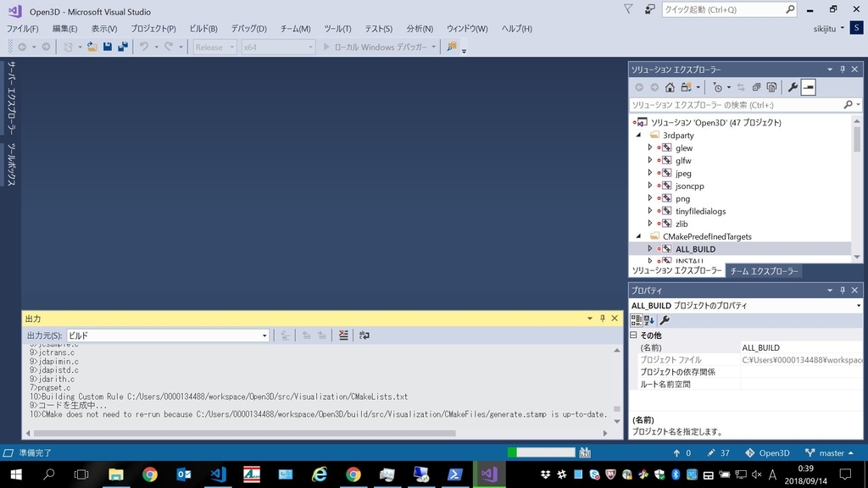The height and width of the screenshot is (488, 868).
Task: Toggle word wrap in Output window
Action: tap(364, 335)
